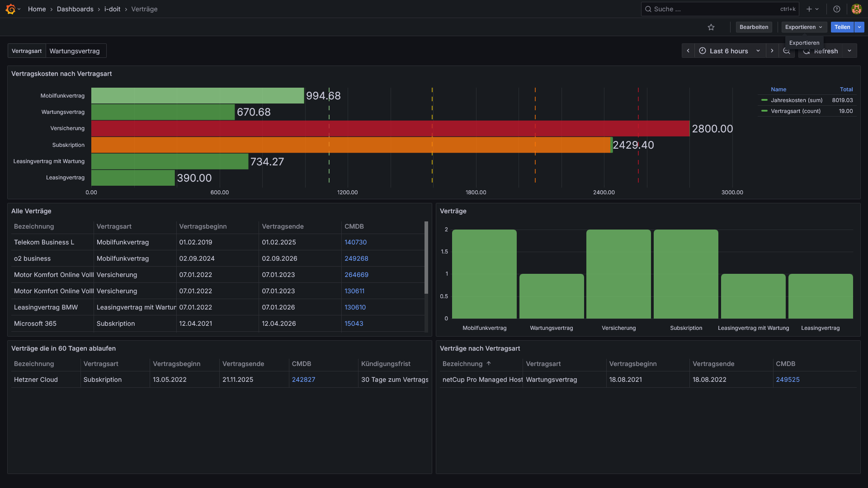Star this dashboard as favorite

coord(711,27)
